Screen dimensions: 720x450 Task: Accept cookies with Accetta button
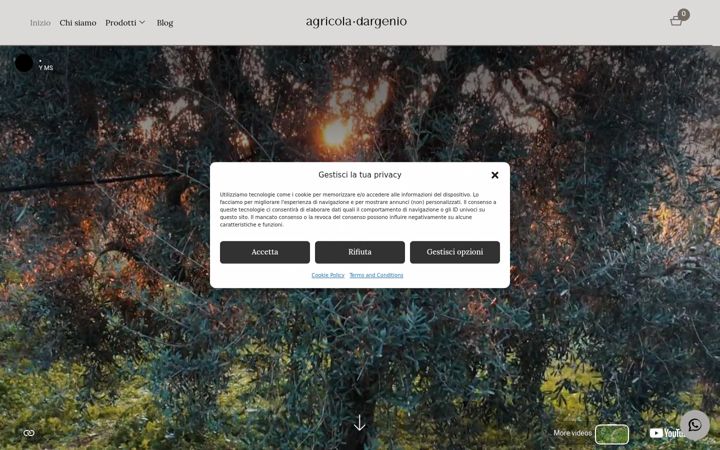click(x=265, y=252)
